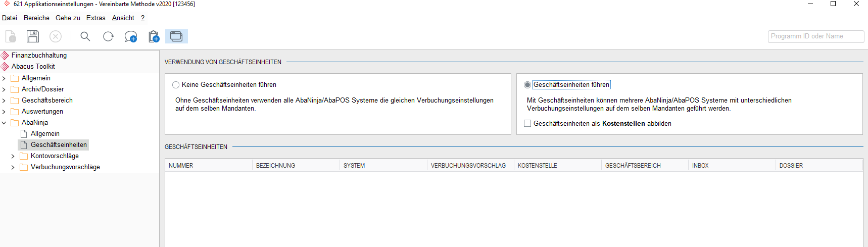Collapse the AbaNinja folder node
Image resolution: width=868 pixels, height=247 pixels.
click(x=4, y=123)
